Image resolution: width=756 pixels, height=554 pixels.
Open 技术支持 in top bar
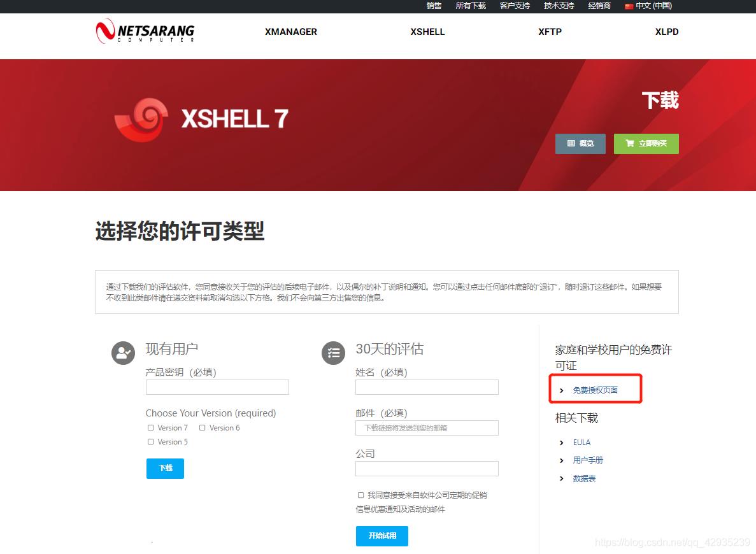point(559,6)
